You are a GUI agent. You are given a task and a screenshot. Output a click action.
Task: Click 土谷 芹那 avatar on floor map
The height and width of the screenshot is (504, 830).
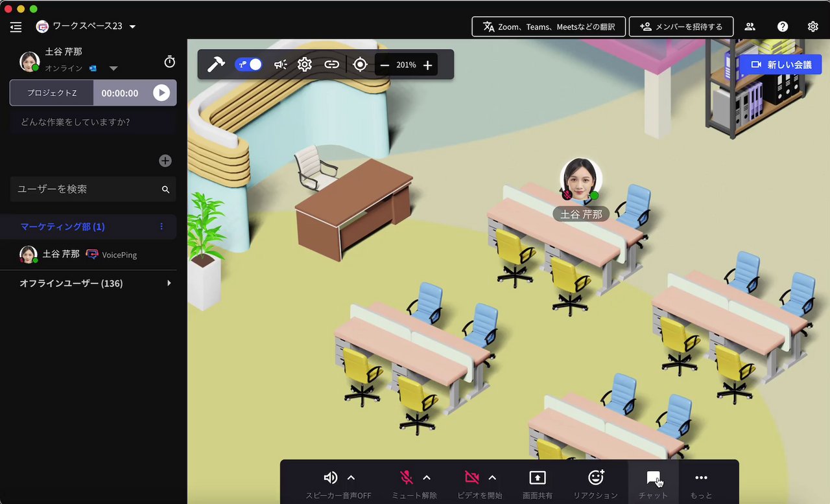pos(581,178)
